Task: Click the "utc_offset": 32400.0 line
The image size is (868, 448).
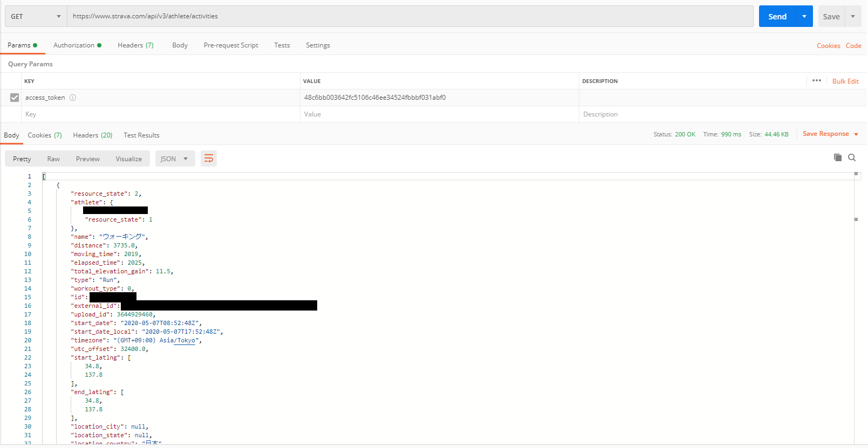Action: [109, 349]
